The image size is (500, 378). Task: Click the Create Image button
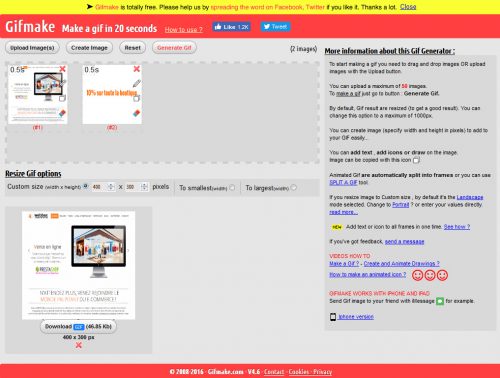89,48
